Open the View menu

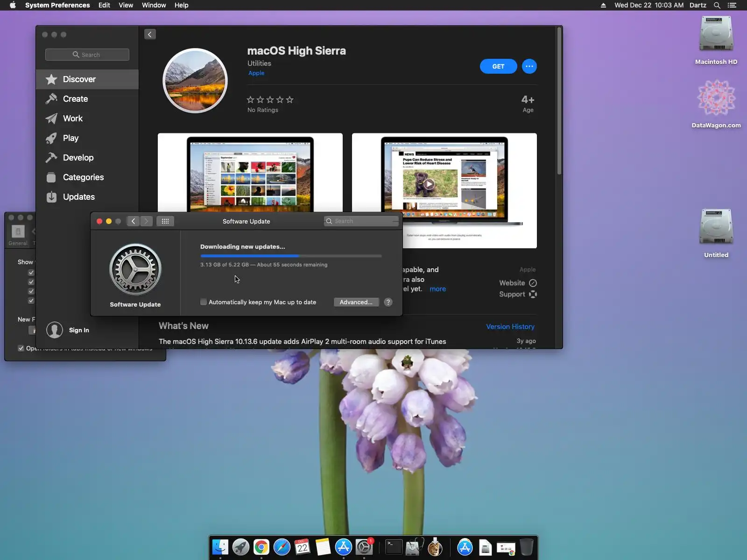pos(126,5)
